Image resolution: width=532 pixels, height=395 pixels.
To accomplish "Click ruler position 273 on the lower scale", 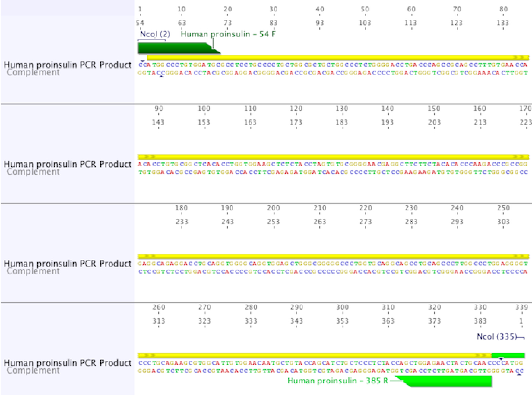I will coord(366,222).
